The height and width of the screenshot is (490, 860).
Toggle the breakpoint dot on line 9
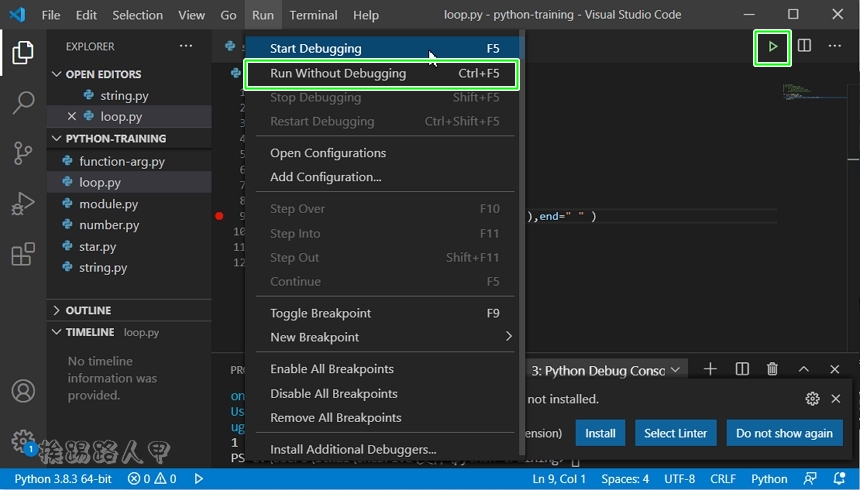click(219, 216)
